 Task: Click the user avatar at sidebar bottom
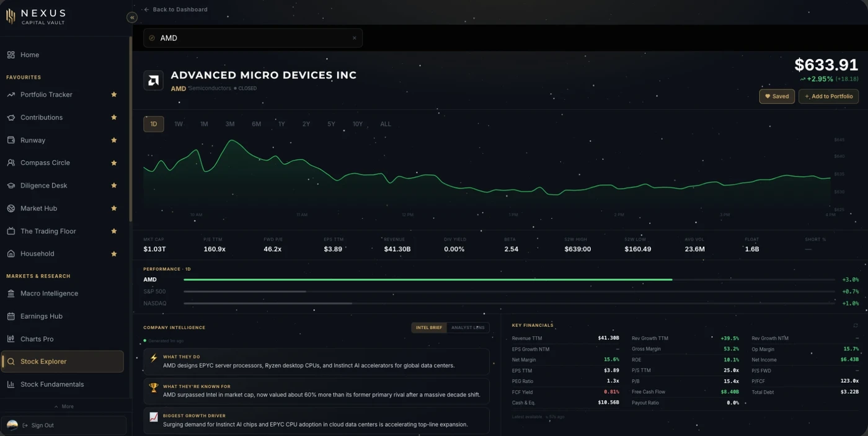(x=12, y=425)
